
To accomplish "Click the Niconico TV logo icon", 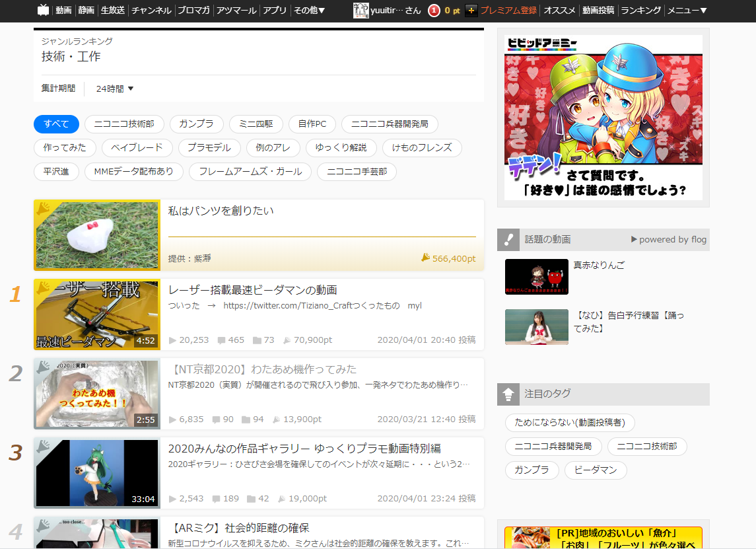I will coord(44,10).
